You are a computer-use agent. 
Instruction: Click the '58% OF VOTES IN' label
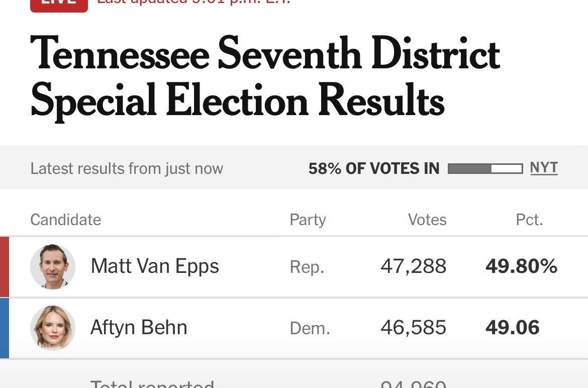click(374, 168)
